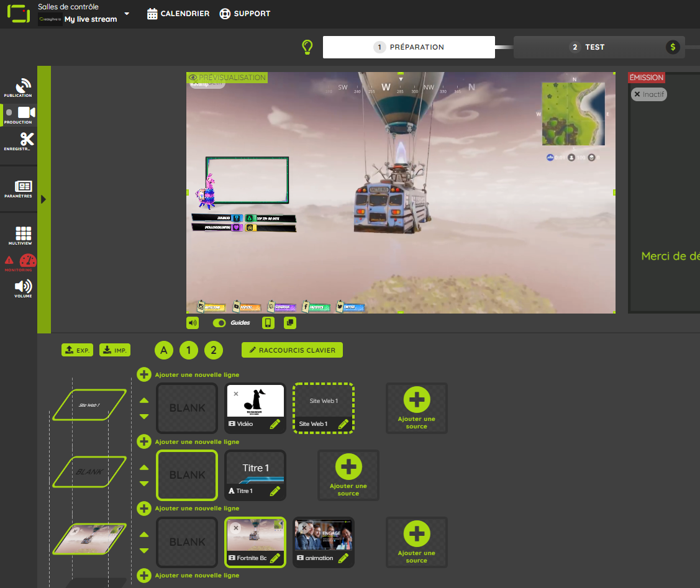Select BLANK in the first line
This screenshot has width=700, height=588.
point(187,408)
